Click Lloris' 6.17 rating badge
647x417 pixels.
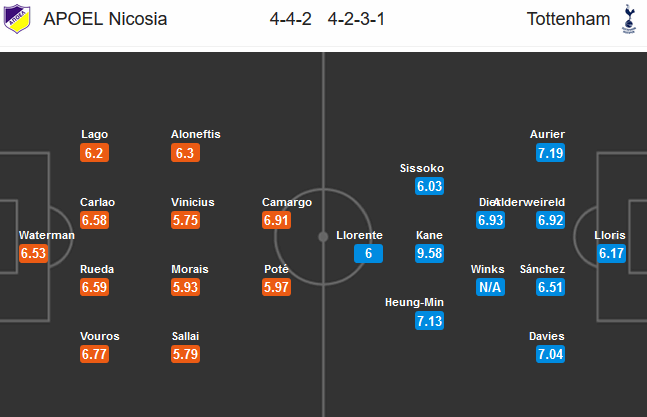(x=612, y=253)
